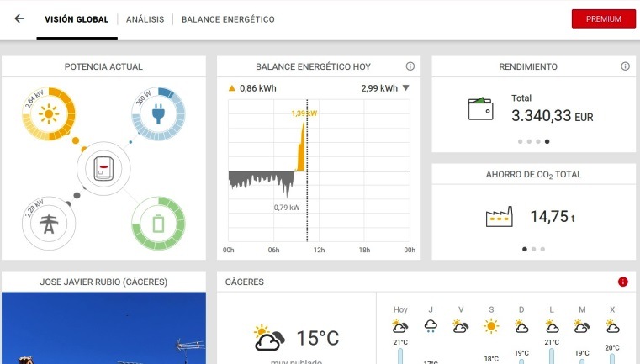Select the consumption plug icon
Image resolution: width=640 pixels, height=364 pixels.
158,113
